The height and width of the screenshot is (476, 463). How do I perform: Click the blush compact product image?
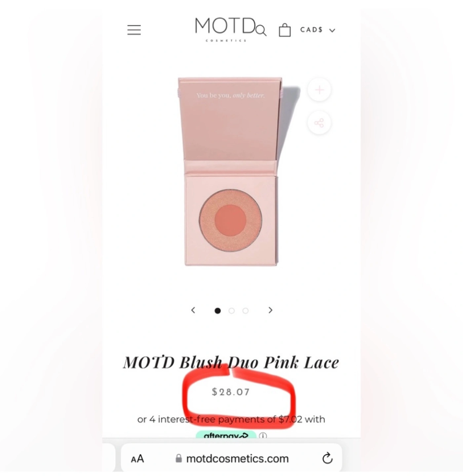tap(231, 172)
